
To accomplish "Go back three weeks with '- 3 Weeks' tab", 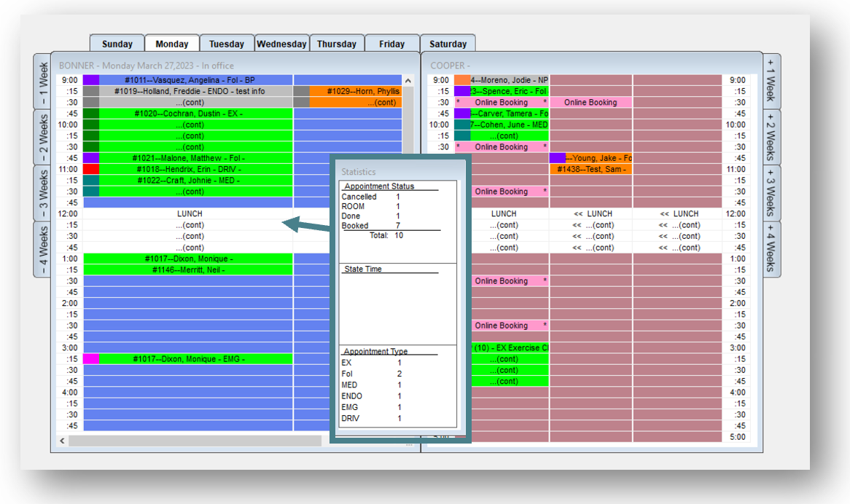I will (42, 193).
